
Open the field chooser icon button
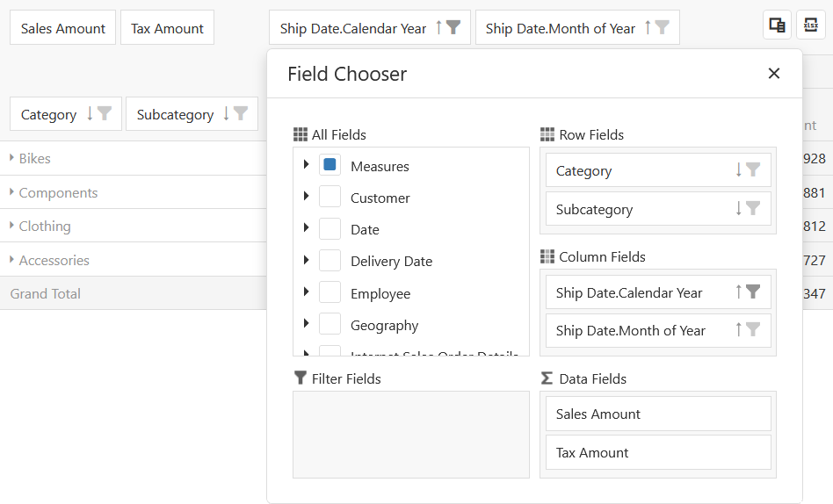[777, 25]
